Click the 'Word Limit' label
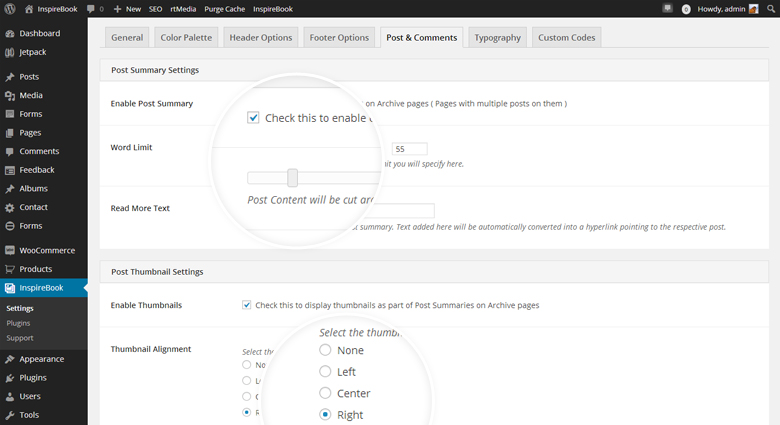The height and width of the screenshot is (425, 780). [x=131, y=147]
